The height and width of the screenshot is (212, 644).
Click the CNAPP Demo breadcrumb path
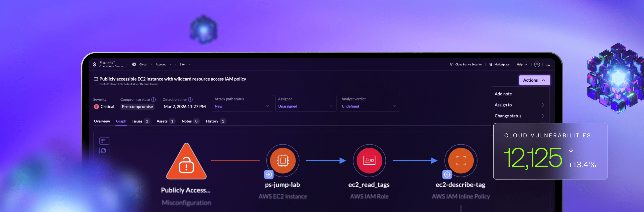129,84
